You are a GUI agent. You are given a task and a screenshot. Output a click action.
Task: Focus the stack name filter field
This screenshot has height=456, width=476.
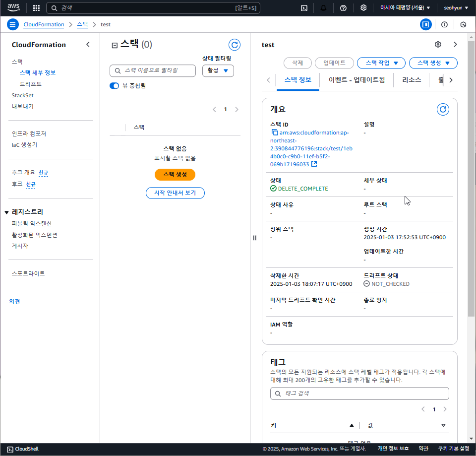pyautogui.click(x=153, y=71)
